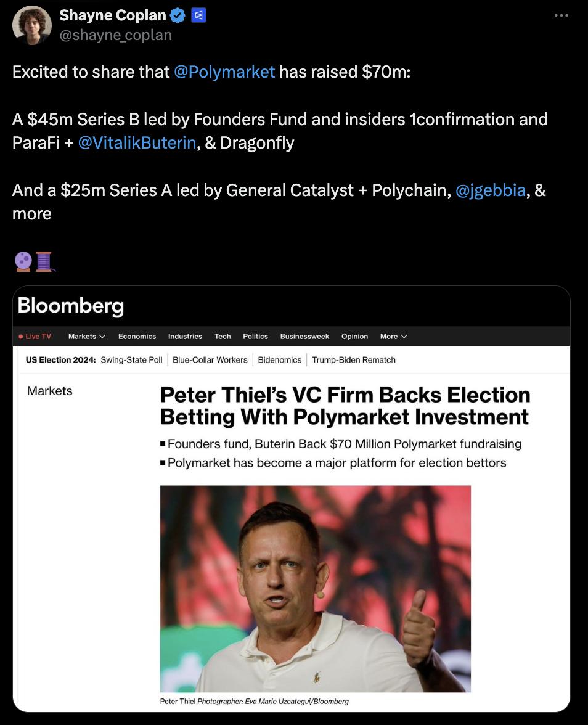Select the Tech navigation item
The image size is (588, 725).
(223, 337)
